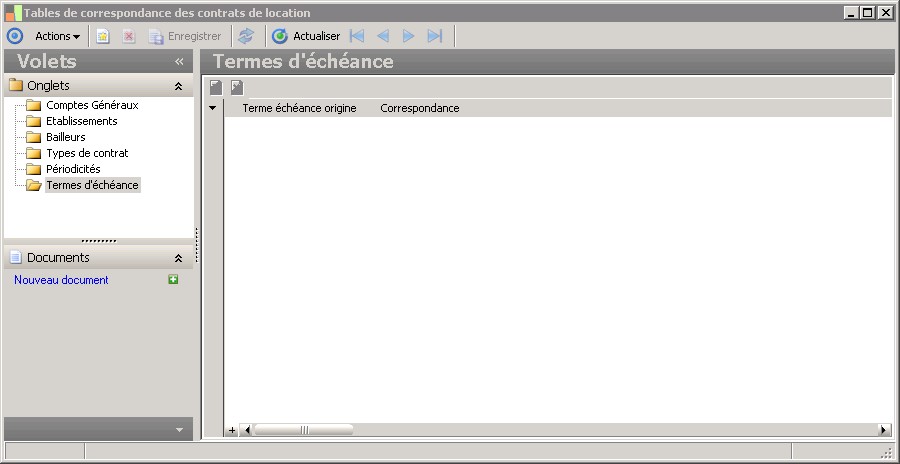The width and height of the screenshot is (900, 464).
Task: Minimize the window
Action: click(852, 13)
